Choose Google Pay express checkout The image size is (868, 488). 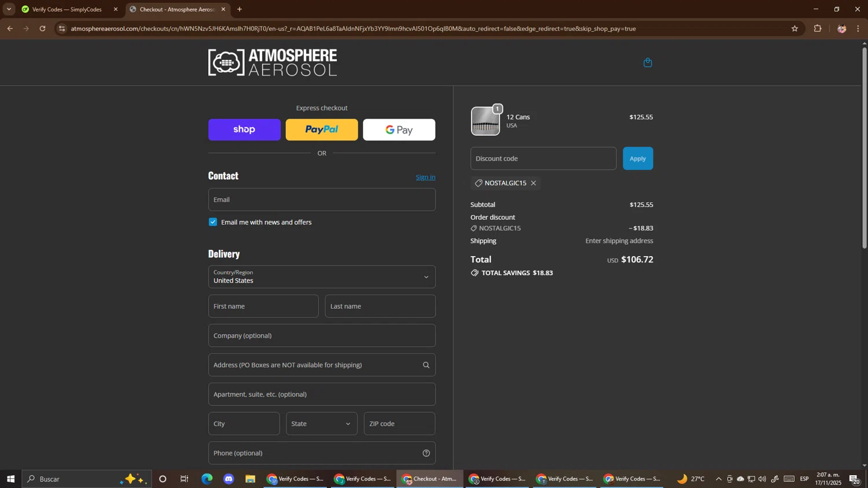coord(399,130)
